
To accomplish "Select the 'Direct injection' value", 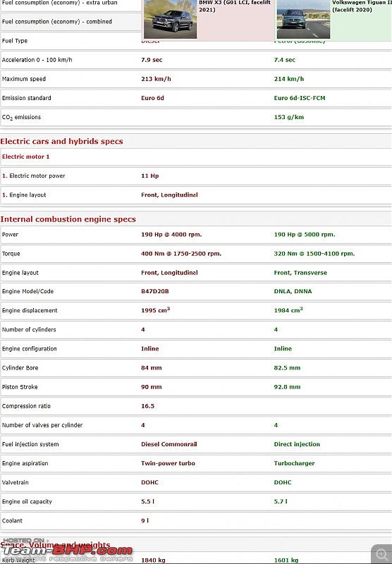I will [x=297, y=444].
